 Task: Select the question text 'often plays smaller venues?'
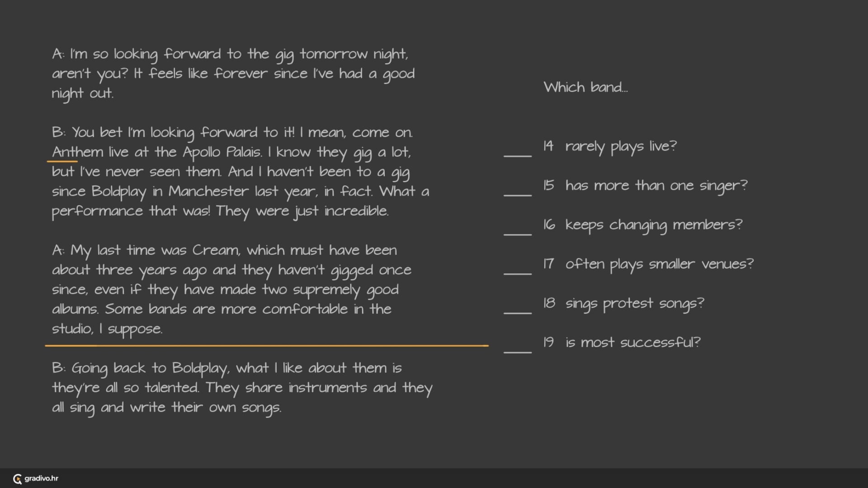659,264
